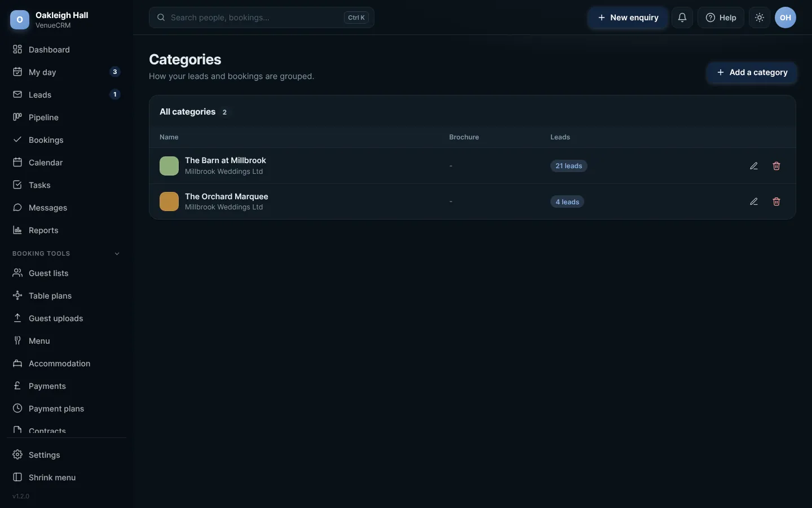Open the notifications bell
Screen dimensions: 812x508
682,17
